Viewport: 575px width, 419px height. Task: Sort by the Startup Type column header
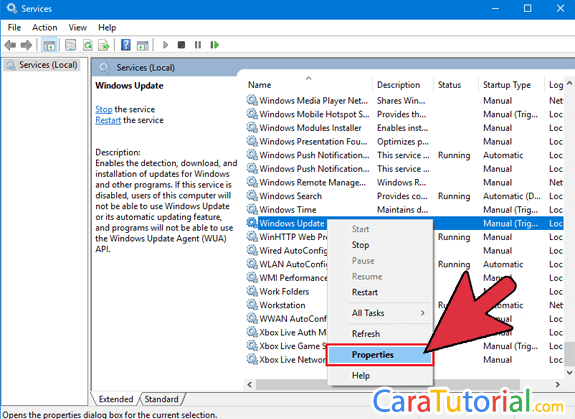(511, 85)
